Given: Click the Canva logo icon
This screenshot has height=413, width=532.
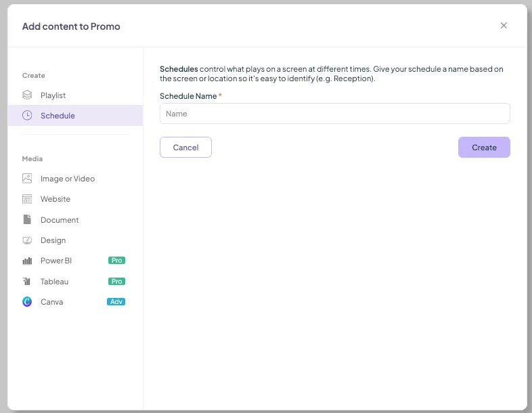Looking at the screenshot, I should click(27, 302).
